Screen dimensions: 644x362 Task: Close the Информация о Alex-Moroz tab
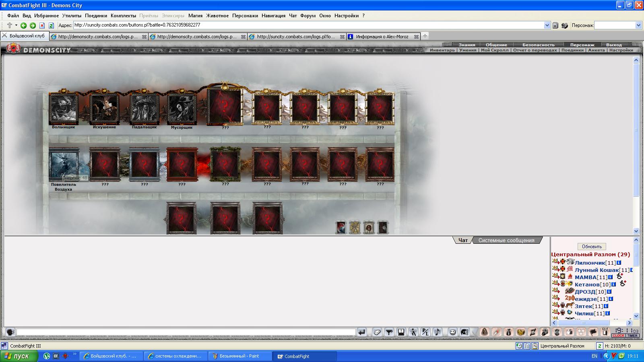[x=416, y=37]
